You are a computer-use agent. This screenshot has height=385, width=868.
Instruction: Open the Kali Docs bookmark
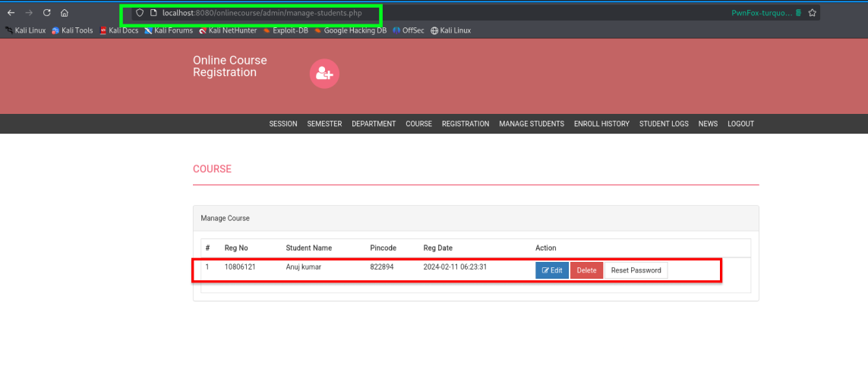pyautogui.click(x=119, y=30)
